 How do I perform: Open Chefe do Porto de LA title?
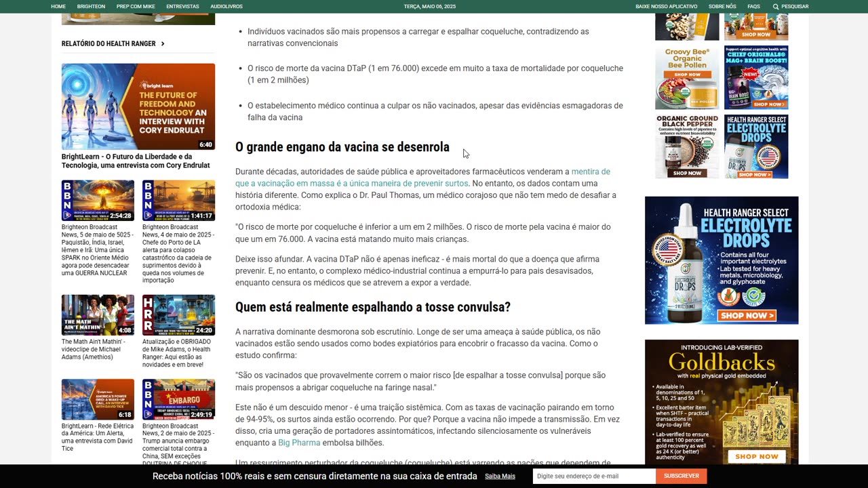(178, 253)
